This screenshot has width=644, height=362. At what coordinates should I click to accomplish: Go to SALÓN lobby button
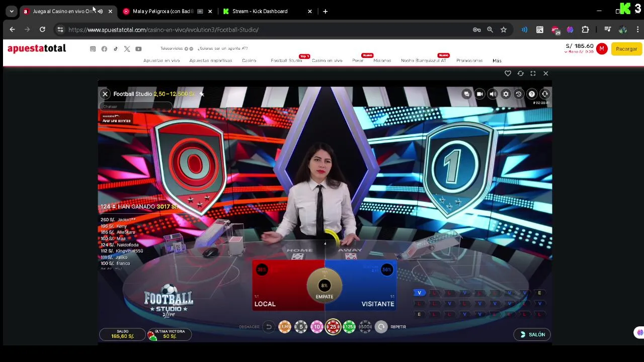click(532, 334)
